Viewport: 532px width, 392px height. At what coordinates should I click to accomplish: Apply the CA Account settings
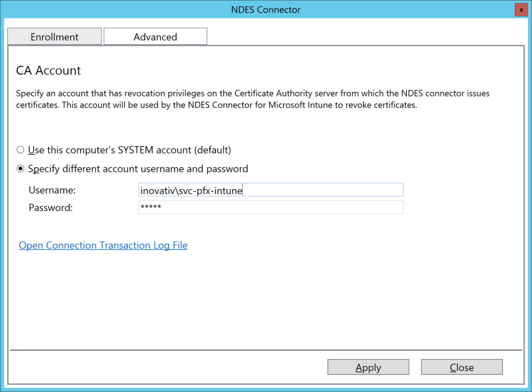[x=368, y=367]
